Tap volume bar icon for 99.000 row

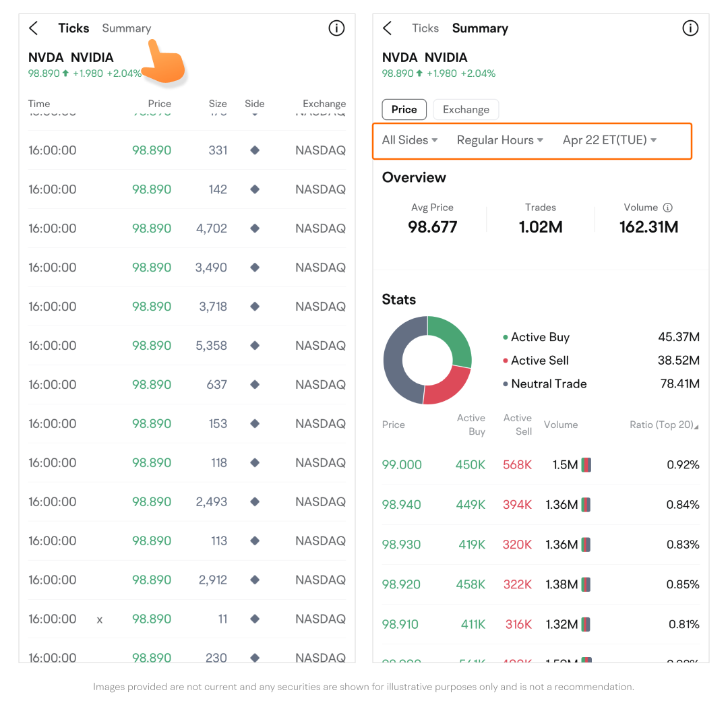[x=586, y=464]
